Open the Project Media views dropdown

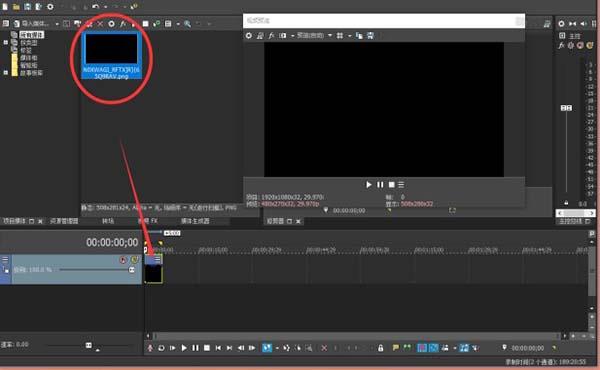point(178,24)
